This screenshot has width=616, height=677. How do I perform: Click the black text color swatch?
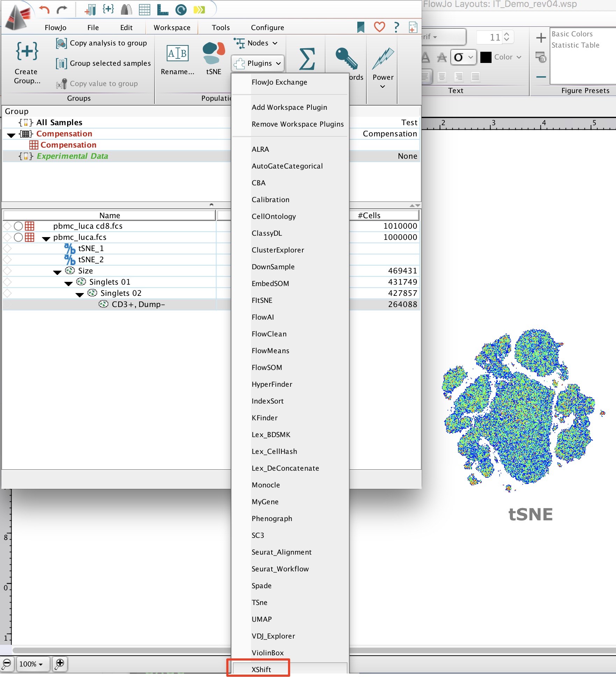click(486, 57)
